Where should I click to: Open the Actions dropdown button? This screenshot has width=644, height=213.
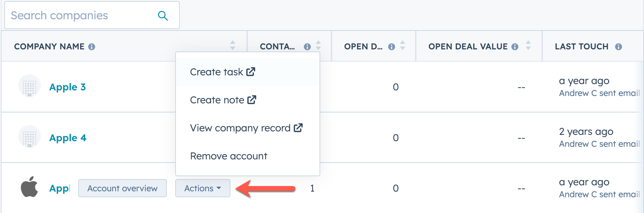[203, 188]
